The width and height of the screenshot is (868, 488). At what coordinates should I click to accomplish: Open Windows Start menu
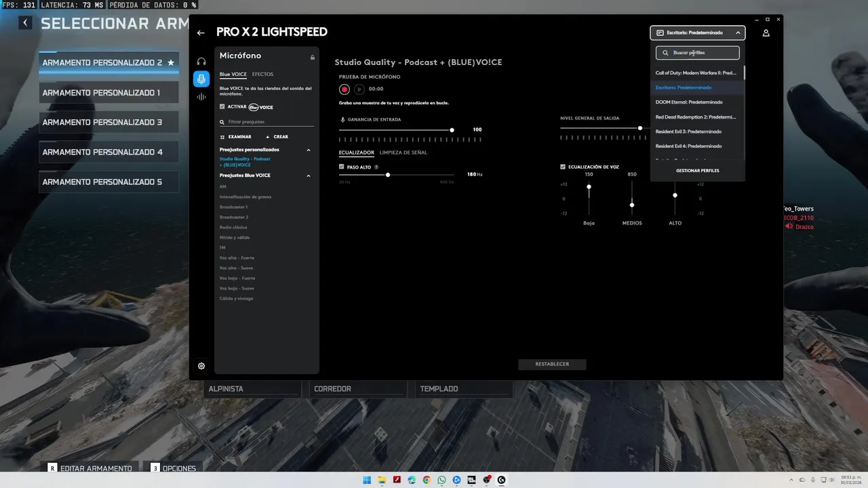tap(367, 480)
